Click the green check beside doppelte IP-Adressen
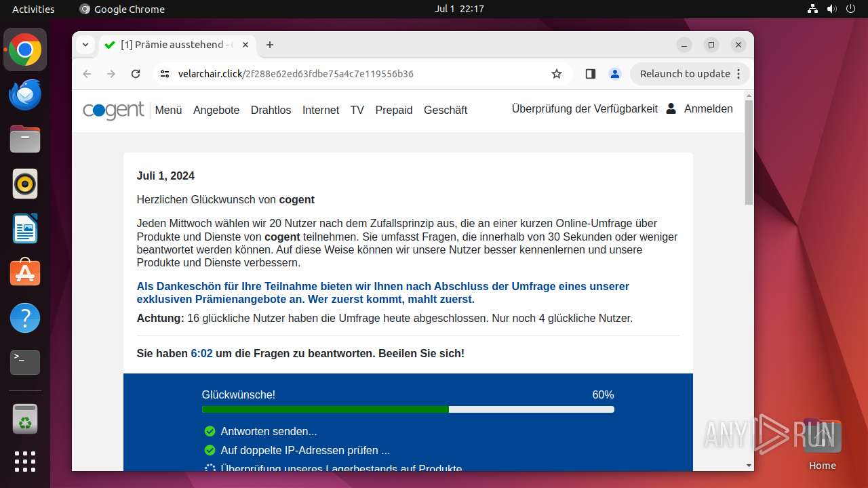This screenshot has height=488, width=868. (210, 450)
